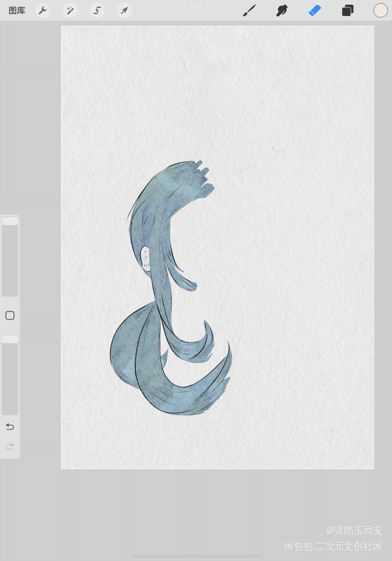Select the Smudge tool
This screenshot has width=392, height=561.
click(282, 11)
